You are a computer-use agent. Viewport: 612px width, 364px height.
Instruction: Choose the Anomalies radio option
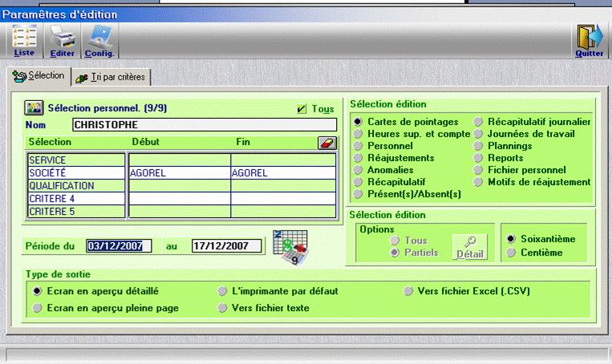(358, 170)
